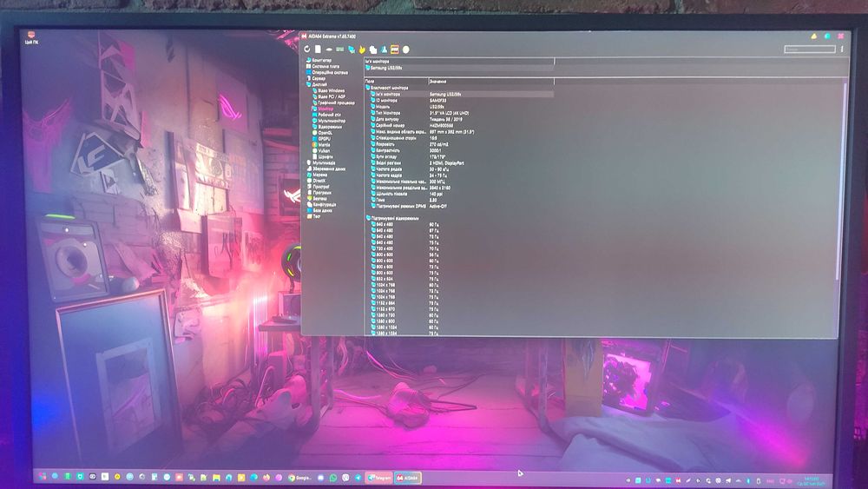Image resolution: width=868 pixels, height=489 pixels.
Task: Click the AIDA64 search field
Action: coord(809,49)
